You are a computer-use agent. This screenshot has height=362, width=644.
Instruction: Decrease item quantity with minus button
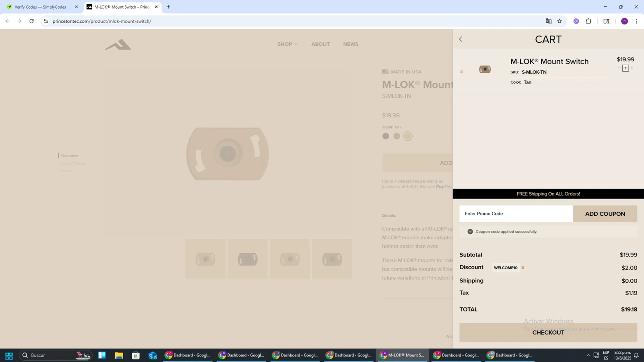coord(619,68)
